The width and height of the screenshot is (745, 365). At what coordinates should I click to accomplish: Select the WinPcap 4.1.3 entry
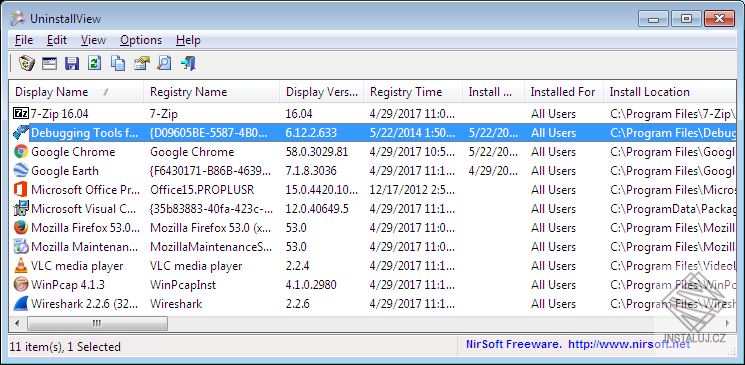[67, 285]
